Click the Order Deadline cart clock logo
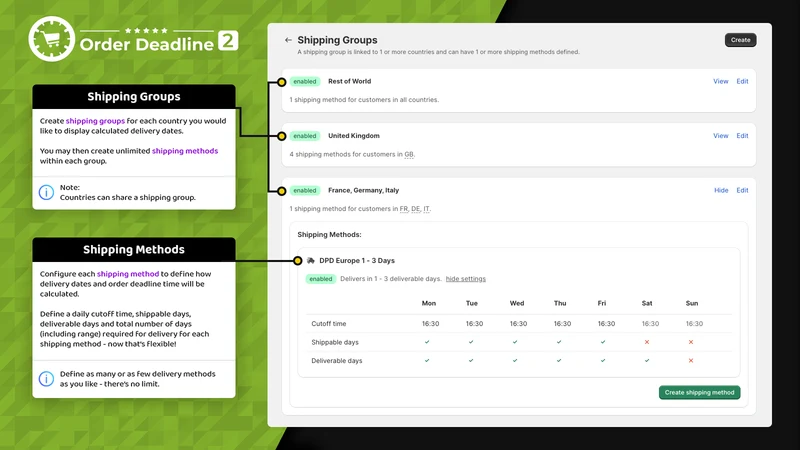This screenshot has height=450, width=800. pyautogui.click(x=52, y=39)
